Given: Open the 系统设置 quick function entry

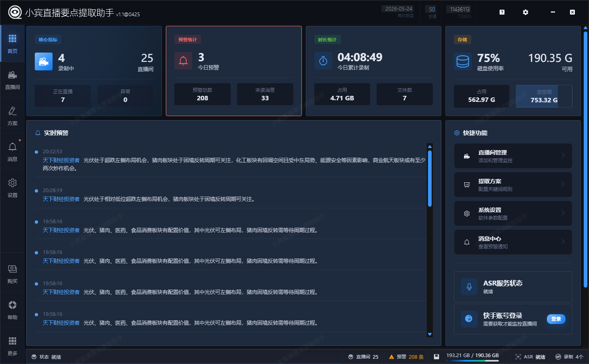Looking at the screenshot, I should [x=513, y=213].
